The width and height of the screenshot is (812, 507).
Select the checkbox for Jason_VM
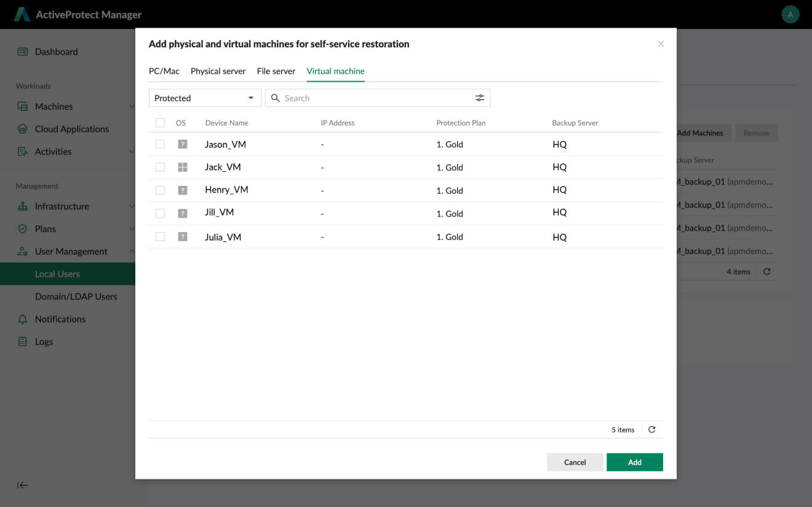(x=160, y=144)
